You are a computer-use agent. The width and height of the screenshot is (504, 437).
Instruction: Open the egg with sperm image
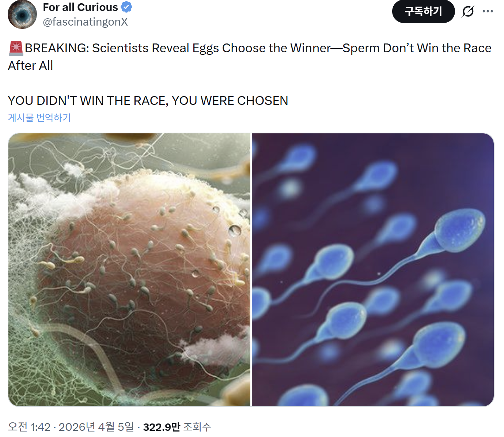(x=129, y=270)
